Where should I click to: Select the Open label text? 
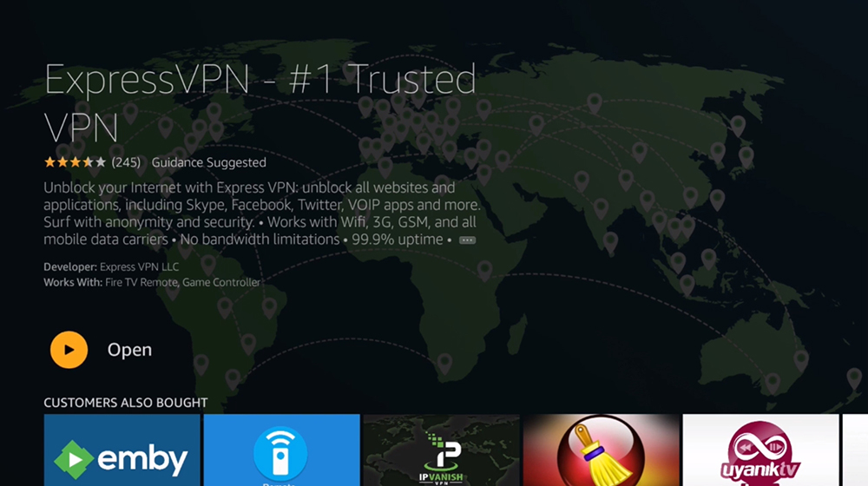coord(129,350)
